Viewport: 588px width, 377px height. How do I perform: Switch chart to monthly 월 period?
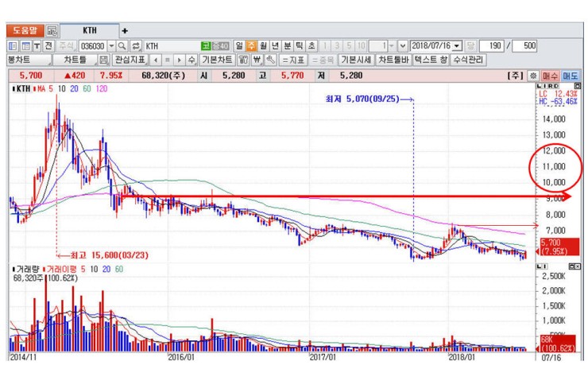263,46
